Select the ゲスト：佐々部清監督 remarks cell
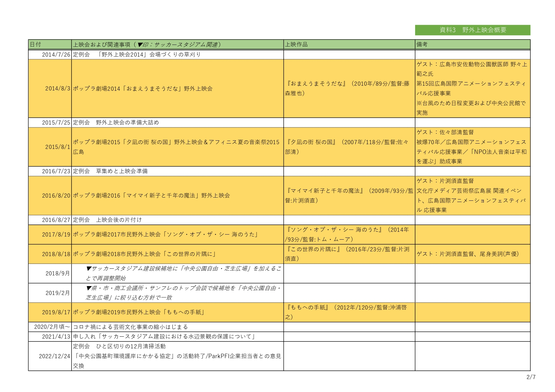 472,147
